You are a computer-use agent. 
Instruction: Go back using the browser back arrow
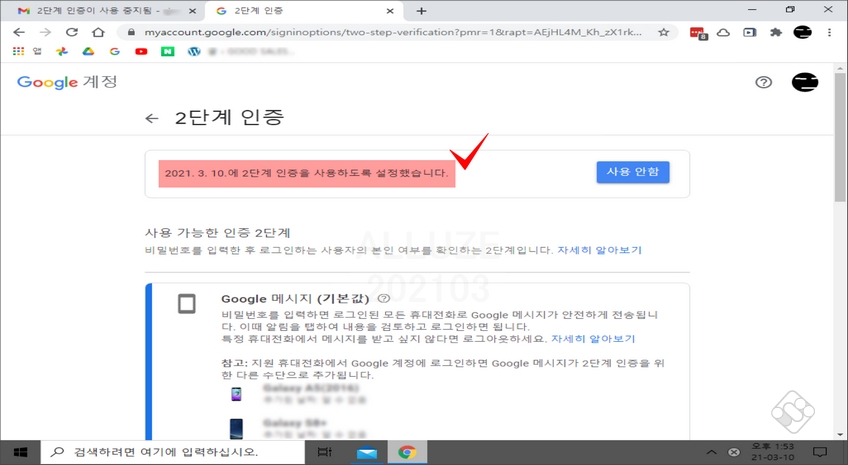point(19,32)
